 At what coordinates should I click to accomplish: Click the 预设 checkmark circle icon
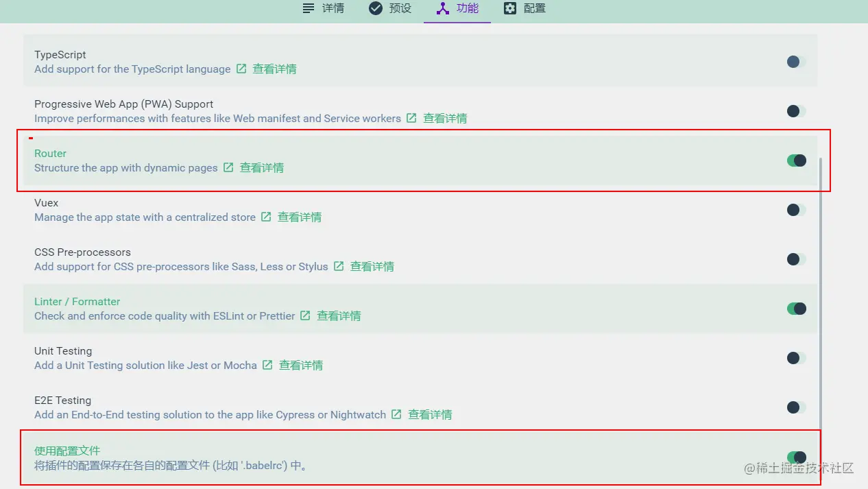pyautogui.click(x=376, y=9)
